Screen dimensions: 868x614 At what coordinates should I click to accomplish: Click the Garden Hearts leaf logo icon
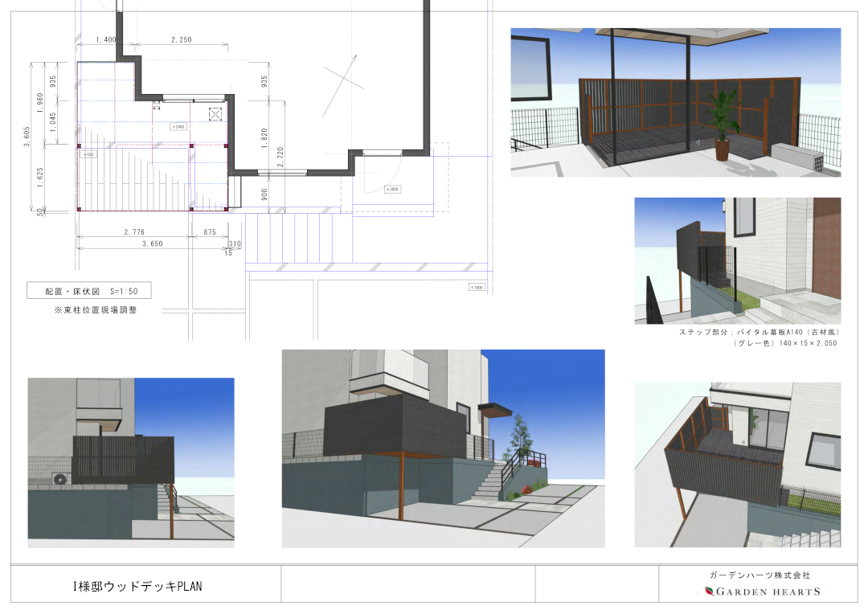tap(709, 591)
